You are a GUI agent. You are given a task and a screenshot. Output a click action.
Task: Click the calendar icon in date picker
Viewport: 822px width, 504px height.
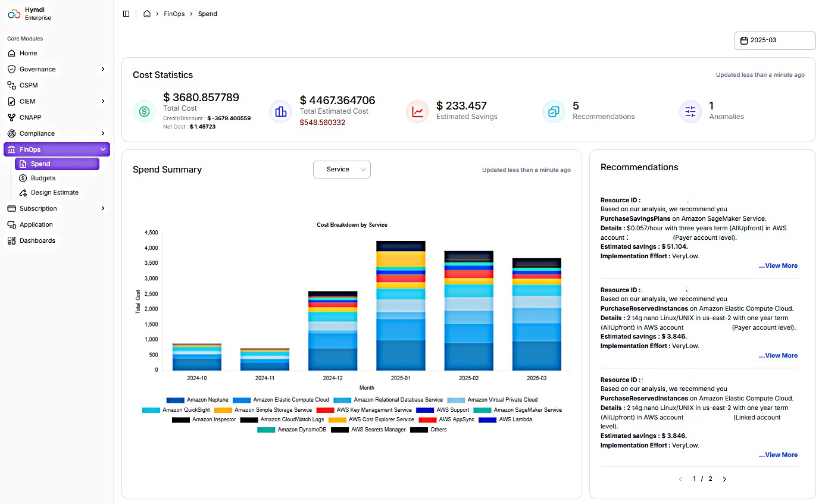click(744, 40)
